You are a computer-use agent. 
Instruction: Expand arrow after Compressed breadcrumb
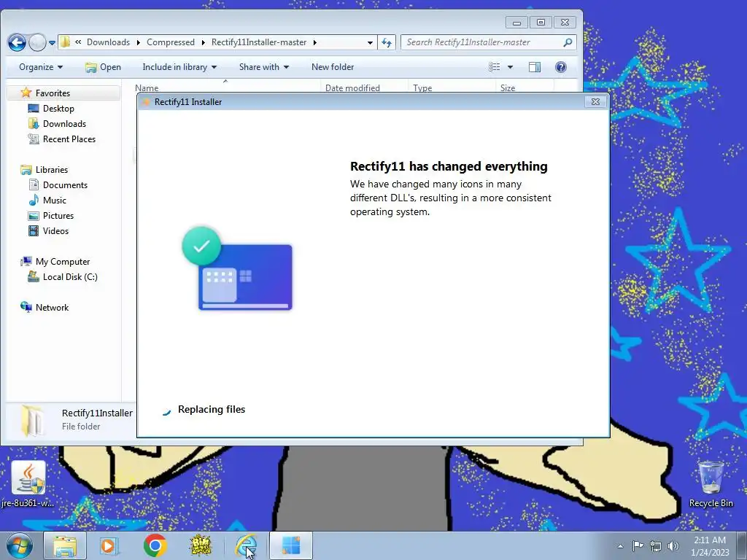click(x=203, y=42)
